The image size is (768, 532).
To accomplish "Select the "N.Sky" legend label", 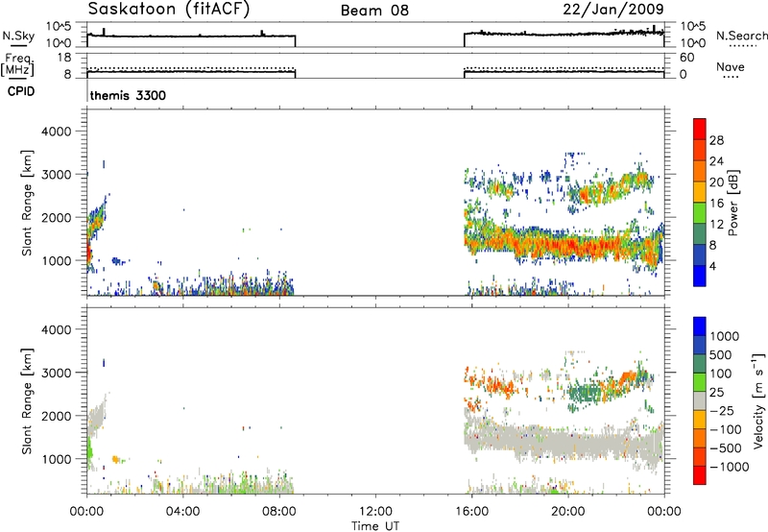I will pos(18,36).
